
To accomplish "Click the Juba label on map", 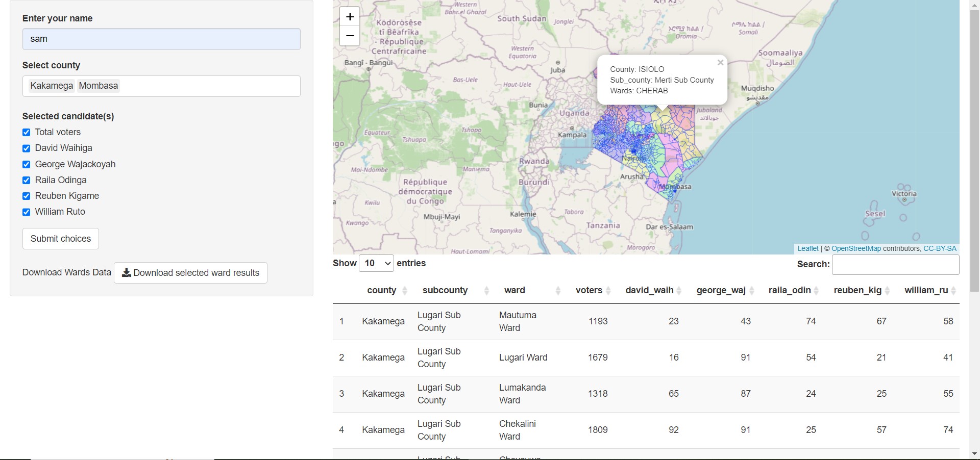I will click(558, 70).
